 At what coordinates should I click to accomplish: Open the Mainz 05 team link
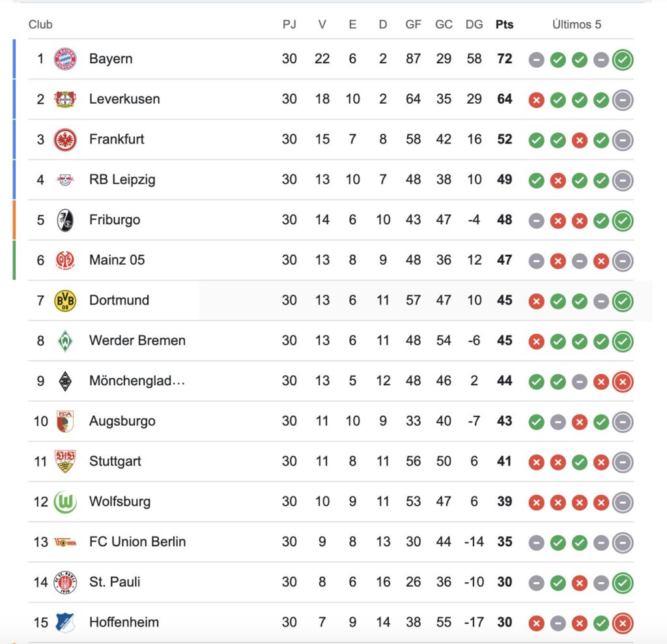(x=117, y=260)
